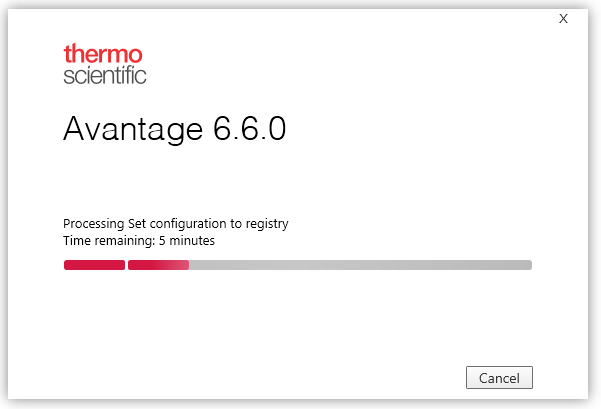
Task: Click the gray "scientific" logo word
Action: click(x=105, y=75)
